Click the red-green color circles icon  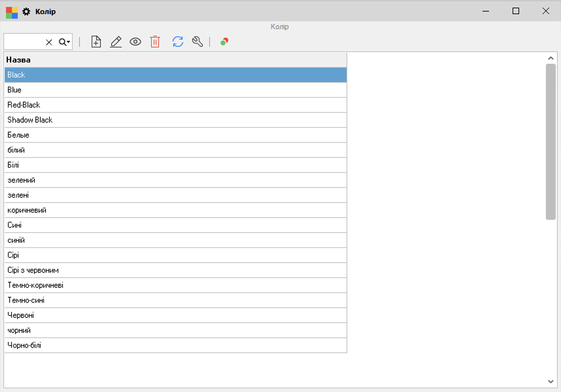(x=224, y=42)
